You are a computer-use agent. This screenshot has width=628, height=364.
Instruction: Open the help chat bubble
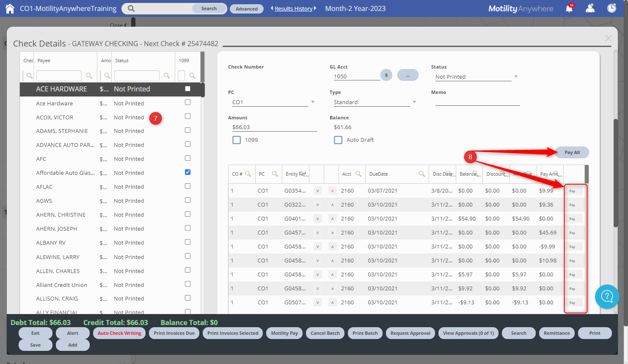[x=607, y=296]
